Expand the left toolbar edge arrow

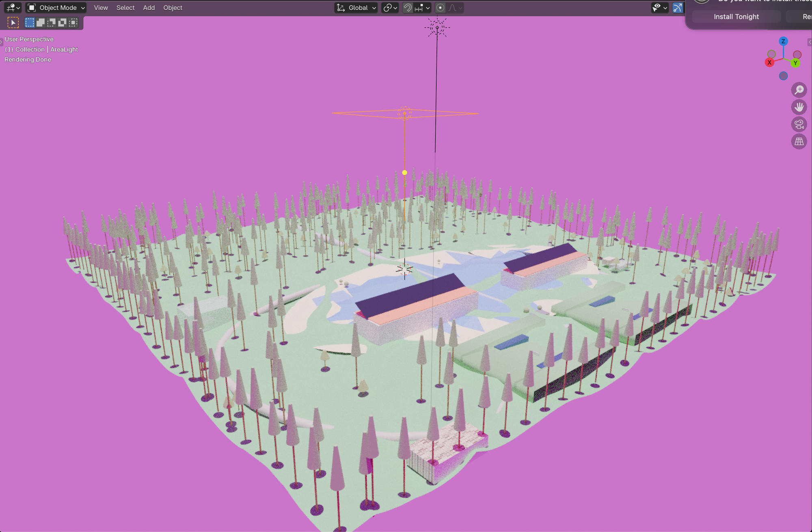point(1,42)
